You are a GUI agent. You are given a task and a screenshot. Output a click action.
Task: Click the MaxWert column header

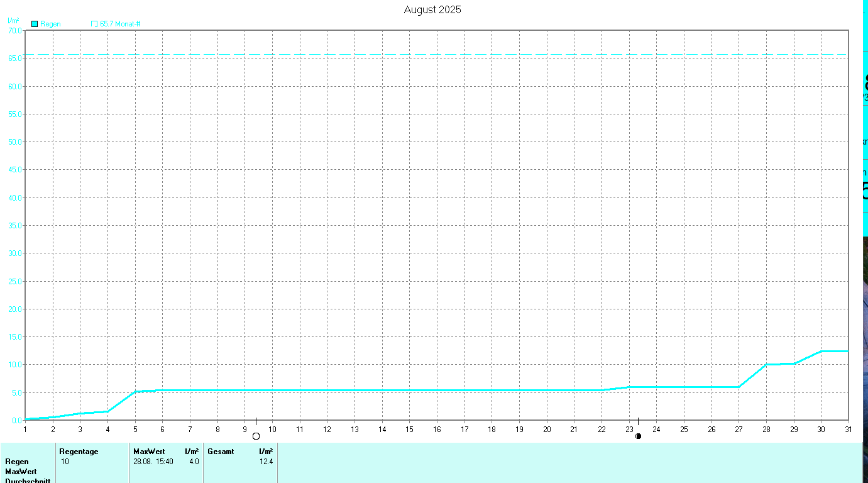[x=149, y=452]
